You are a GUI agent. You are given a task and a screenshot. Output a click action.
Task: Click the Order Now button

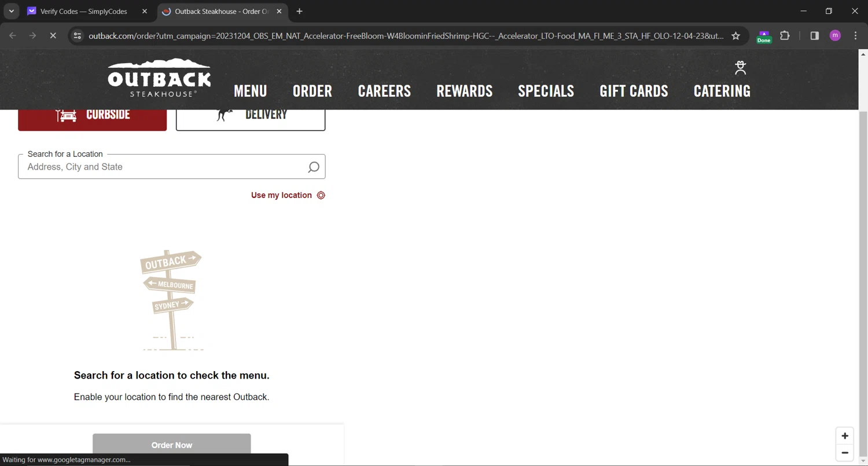click(x=172, y=445)
